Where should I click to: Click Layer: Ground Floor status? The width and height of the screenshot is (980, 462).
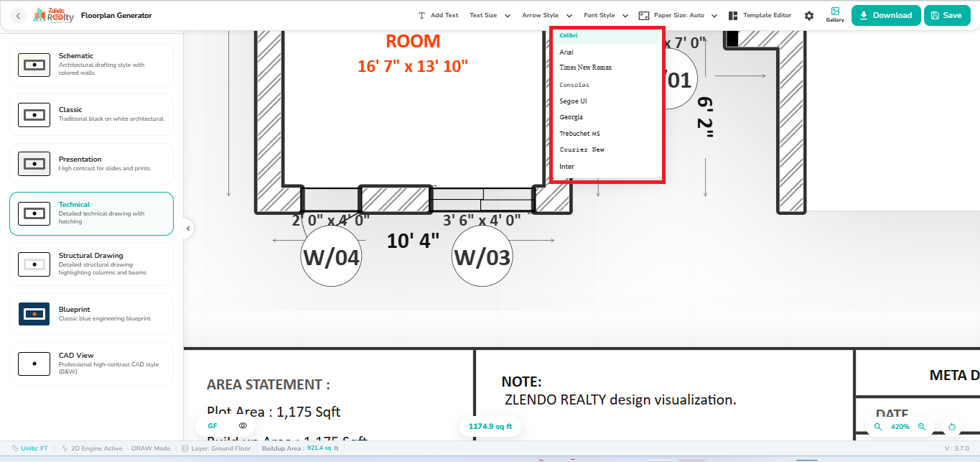[x=215, y=448]
